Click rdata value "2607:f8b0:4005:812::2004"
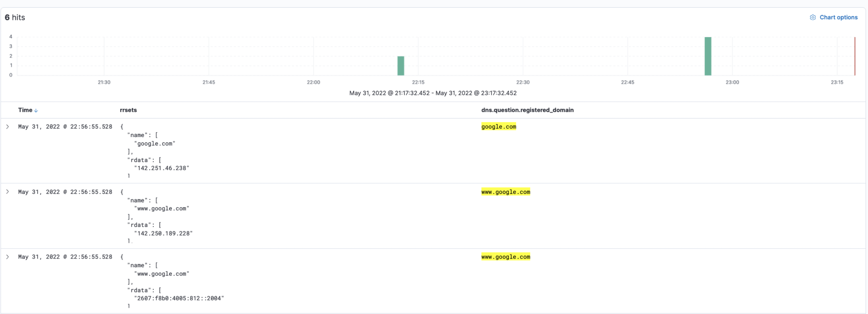This screenshot has height=314, width=868. coord(179,298)
